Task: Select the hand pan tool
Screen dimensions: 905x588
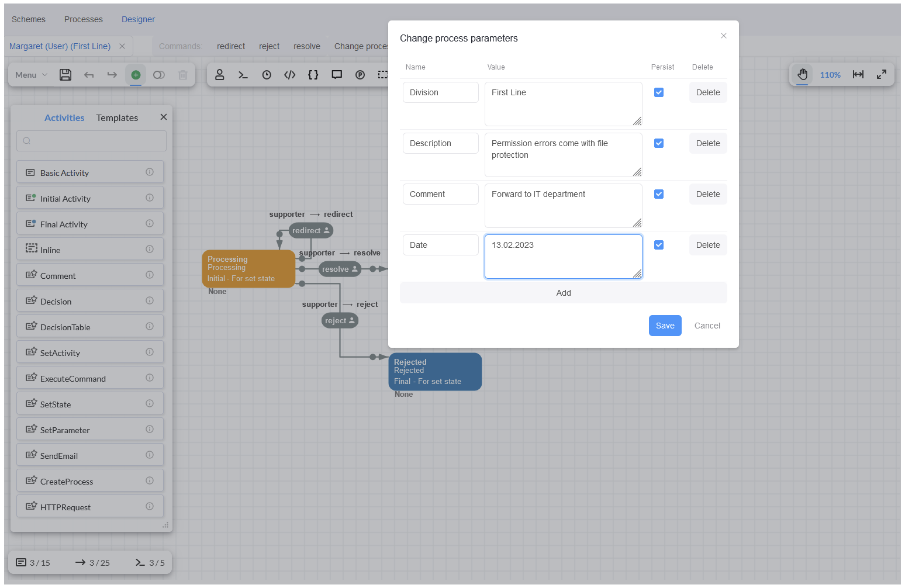Action: [x=803, y=74]
